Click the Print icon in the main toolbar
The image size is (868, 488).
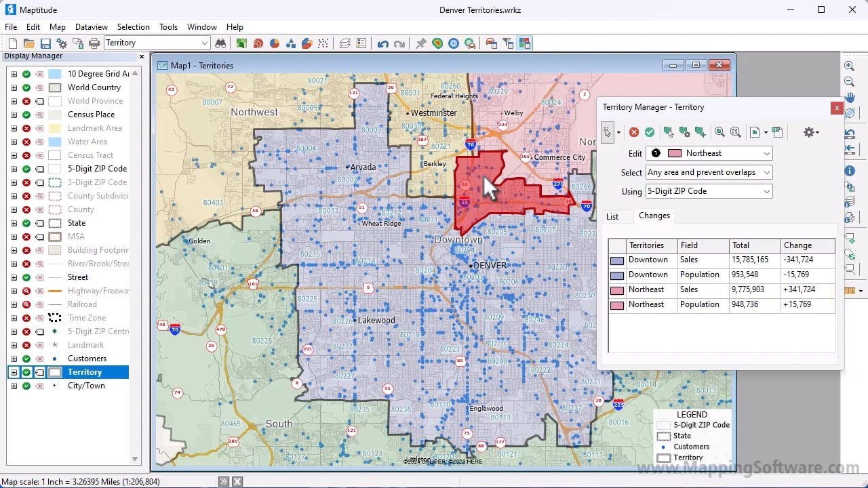pyautogui.click(x=94, y=43)
